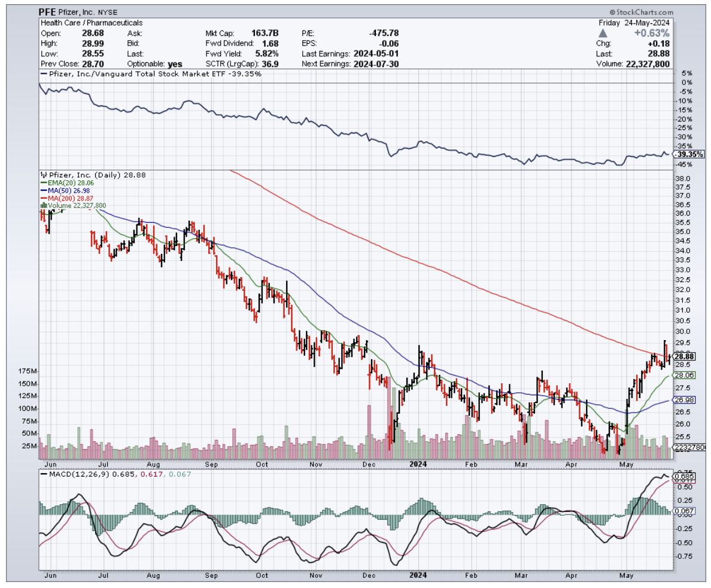Click the copyright symbol before StockCharts.com
The image size is (711, 588).
click(613, 12)
